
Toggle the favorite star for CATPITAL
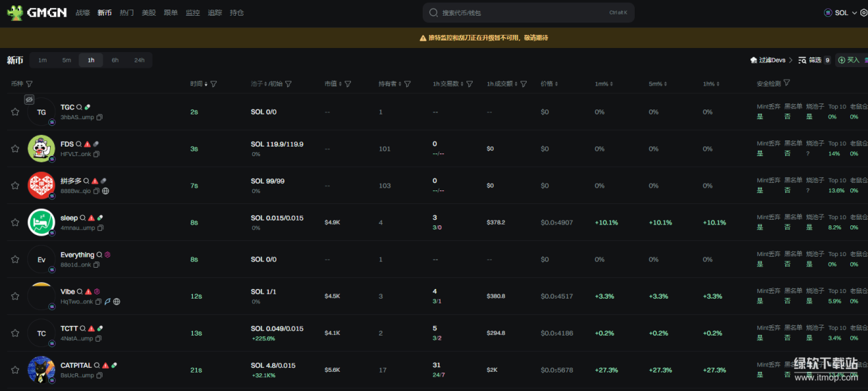tap(15, 370)
